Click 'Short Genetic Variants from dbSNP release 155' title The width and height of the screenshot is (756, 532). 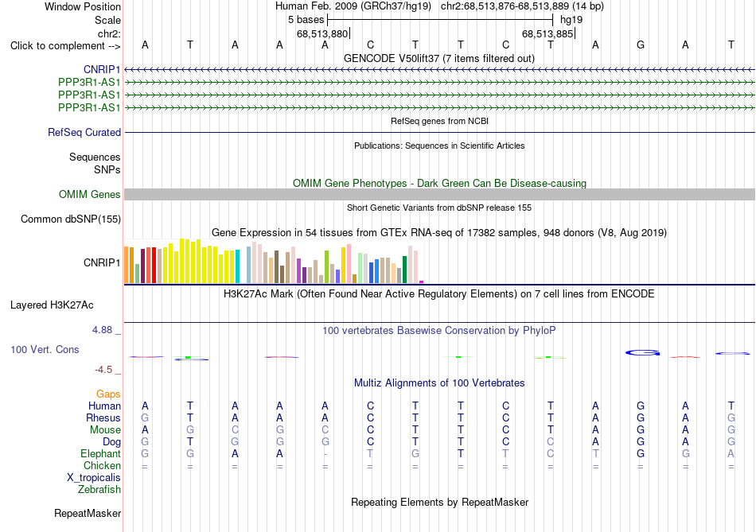[x=439, y=208]
